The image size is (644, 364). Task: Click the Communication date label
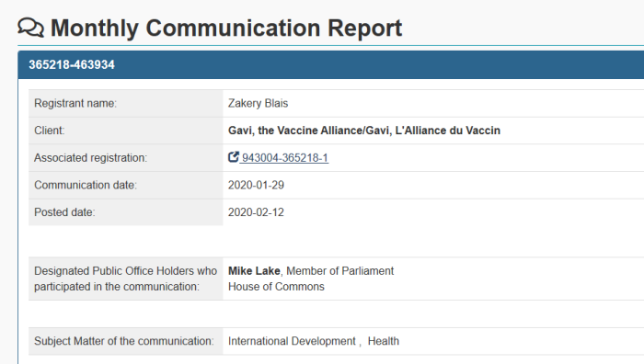(x=86, y=185)
